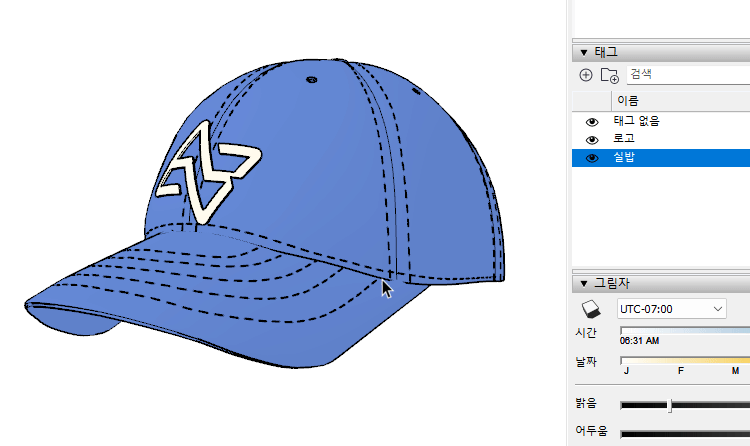Toggle visibility of 실밥 tag

592,158
